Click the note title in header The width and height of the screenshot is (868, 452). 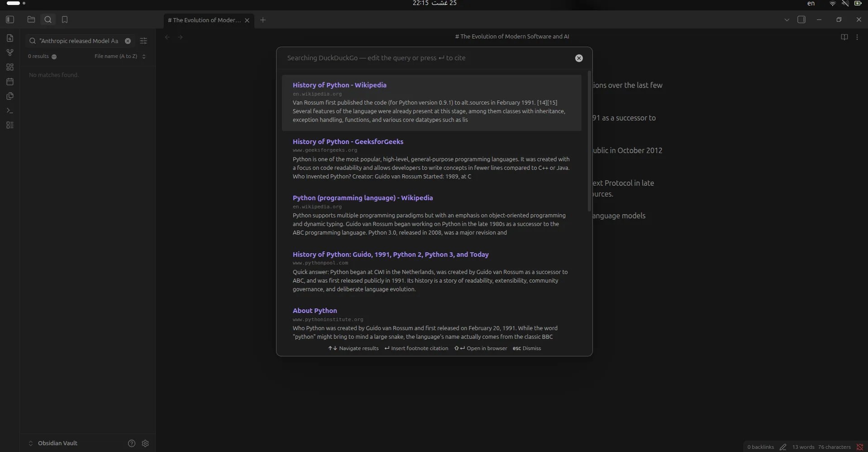pos(512,37)
